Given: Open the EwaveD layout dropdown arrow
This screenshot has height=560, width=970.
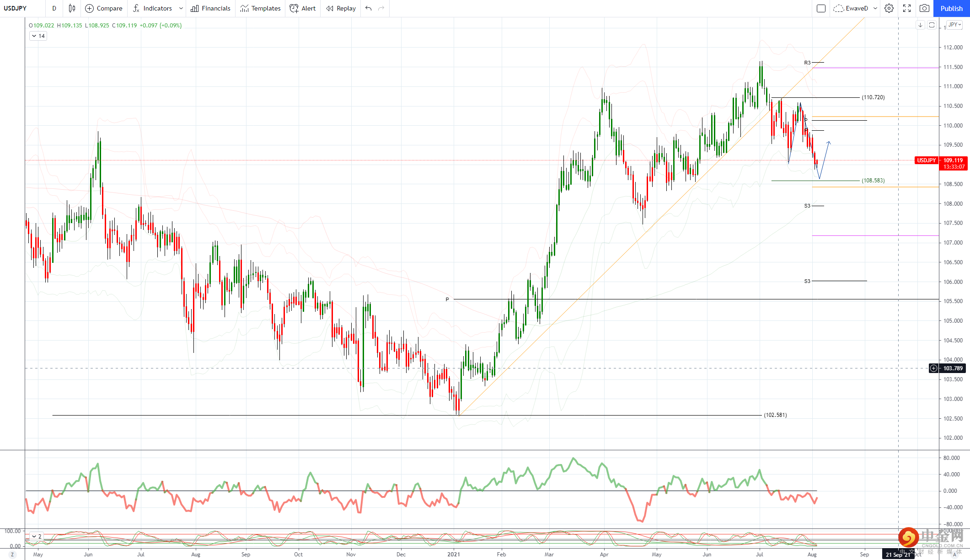Looking at the screenshot, I should tap(875, 8).
